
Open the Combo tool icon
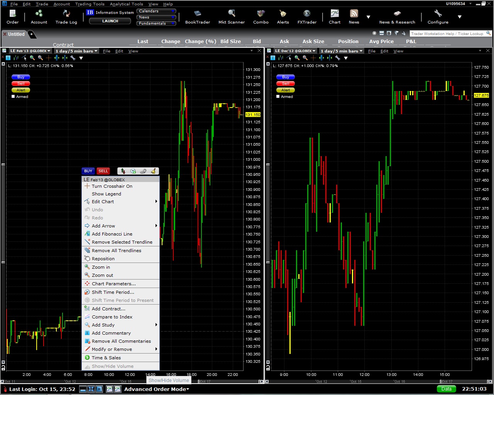261,17
